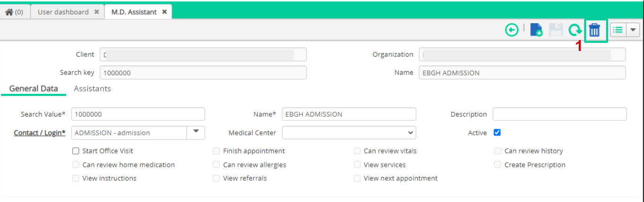Uncheck the Active checkbox
This screenshot has width=644, height=202.
[497, 133]
